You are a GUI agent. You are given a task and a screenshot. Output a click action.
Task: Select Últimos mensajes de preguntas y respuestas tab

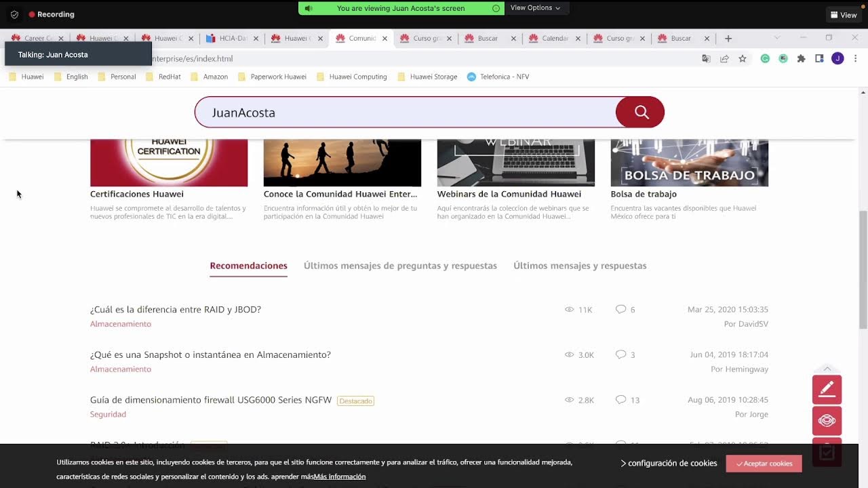click(400, 266)
